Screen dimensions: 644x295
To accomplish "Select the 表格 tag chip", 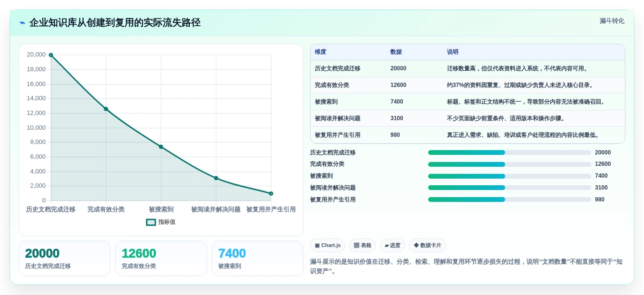I will 362,246.
